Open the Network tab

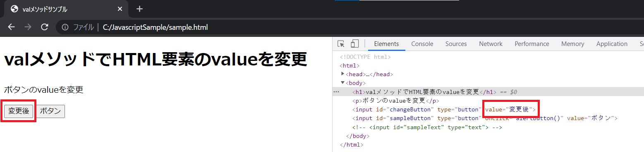point(491,44)
